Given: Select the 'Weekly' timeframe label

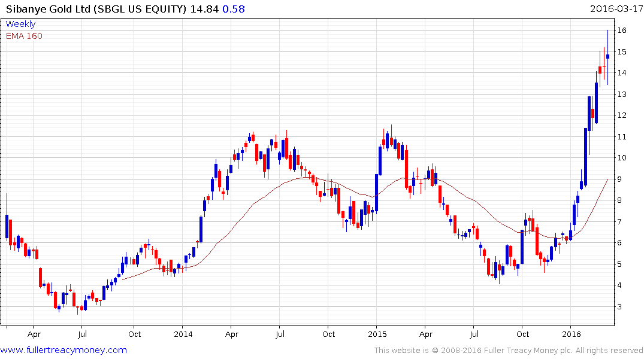Looking at the screenshot, I should coord(20,24).
